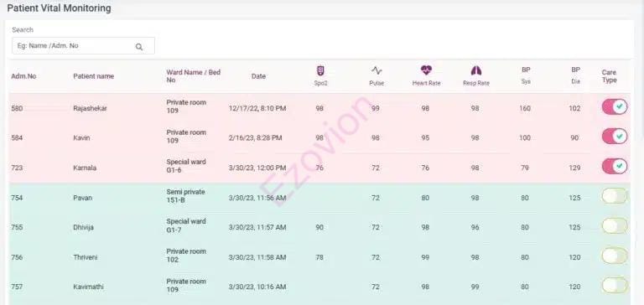Screen dimensions: 644x305
Task: Enable Care Type toggle for Pavan
Action: (615, 196)
